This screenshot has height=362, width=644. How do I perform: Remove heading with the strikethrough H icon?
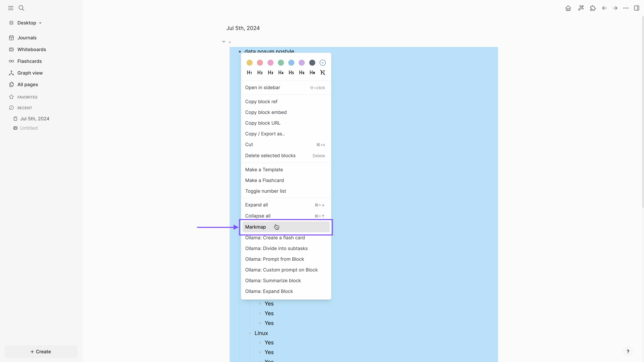pyautogui.click(x=323, y=72)
